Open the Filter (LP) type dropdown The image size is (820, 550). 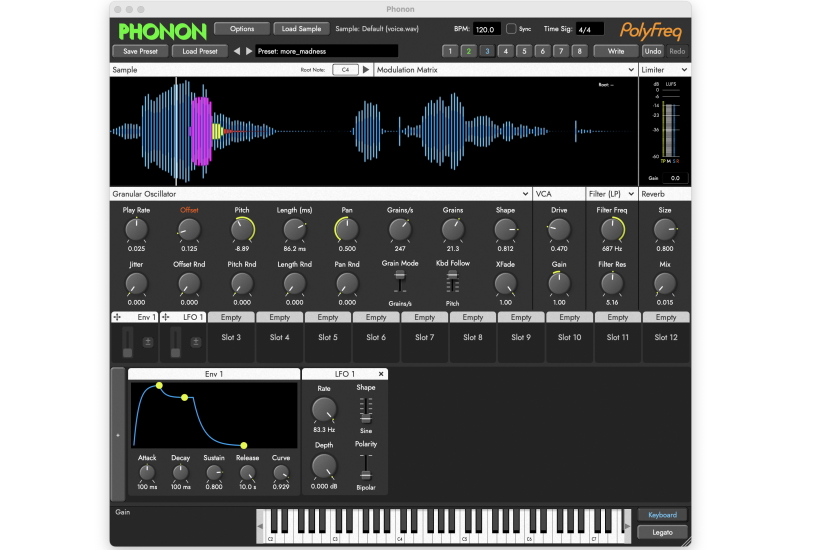(611, 194)
